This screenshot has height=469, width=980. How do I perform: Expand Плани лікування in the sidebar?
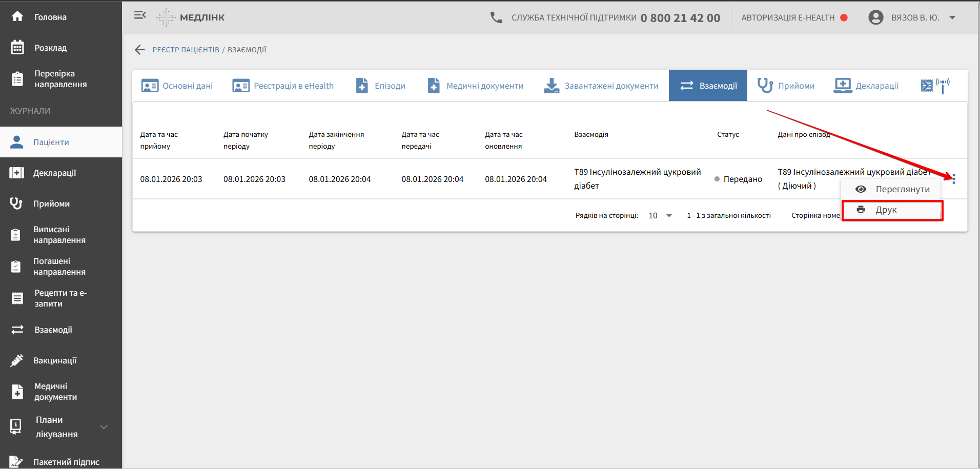(x=104, y=427)
